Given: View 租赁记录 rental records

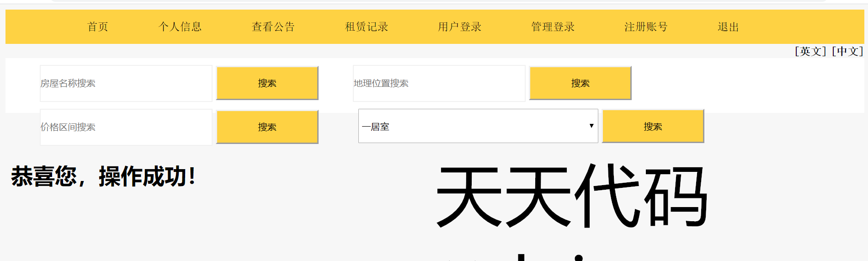Looking at the screenshot, I should (367, 27).
